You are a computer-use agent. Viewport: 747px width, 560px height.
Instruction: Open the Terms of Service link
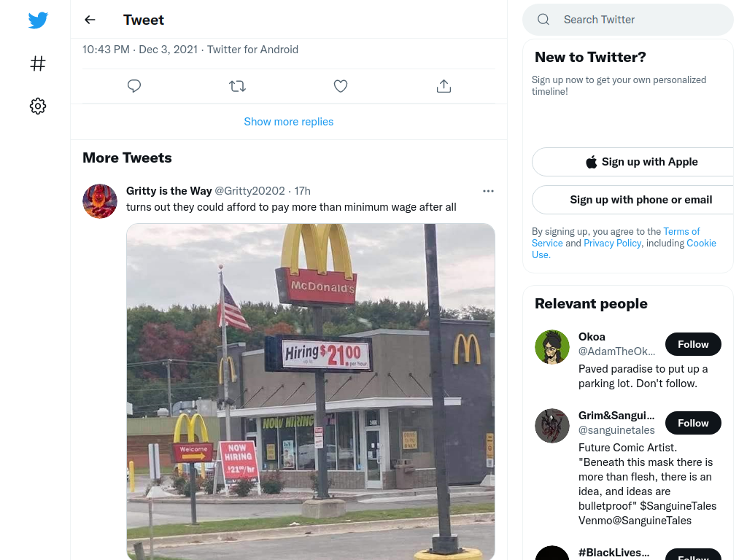(x=616, y=237)
